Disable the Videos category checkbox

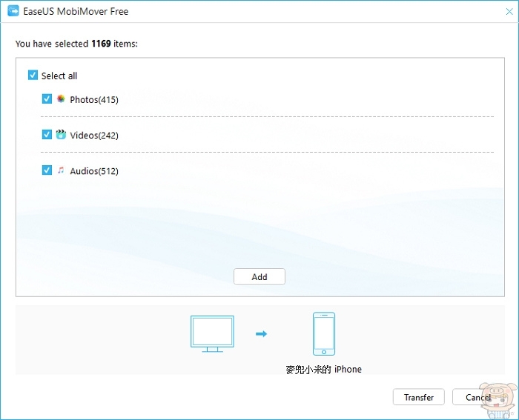[x=47, y=135]
